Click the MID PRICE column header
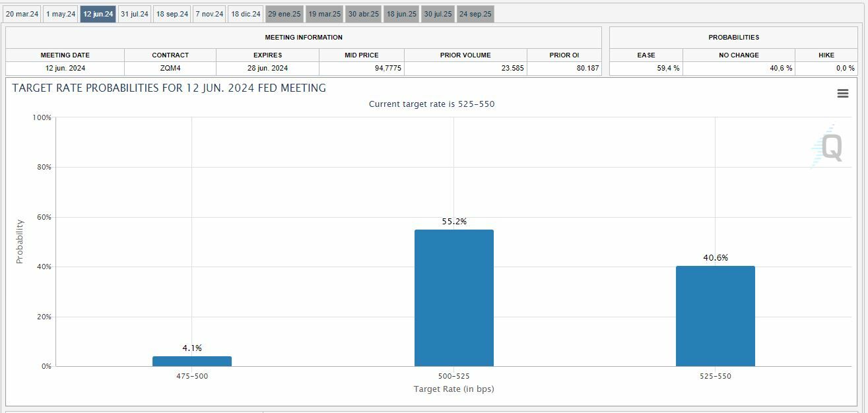 pos(362,55)
